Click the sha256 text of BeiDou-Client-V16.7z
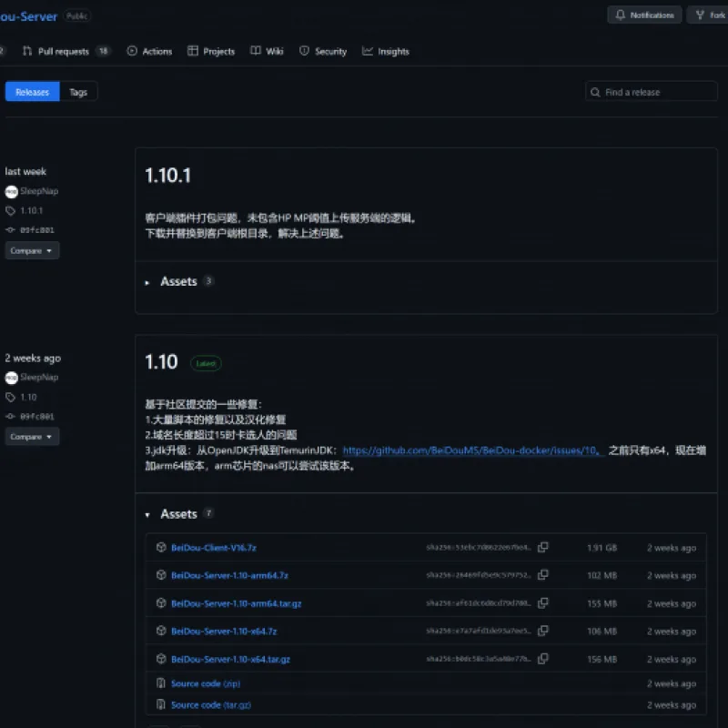728x728 pixels. (x=479, y=548)
